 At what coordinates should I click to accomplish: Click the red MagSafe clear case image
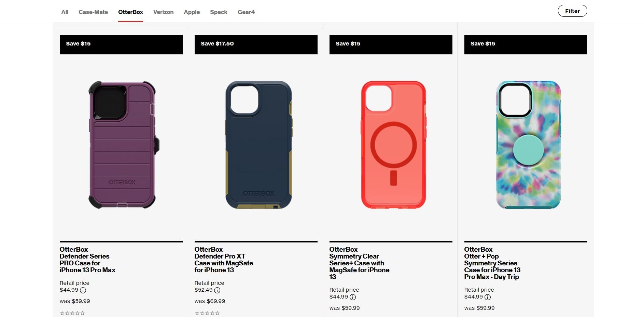(x=393, y=145)
